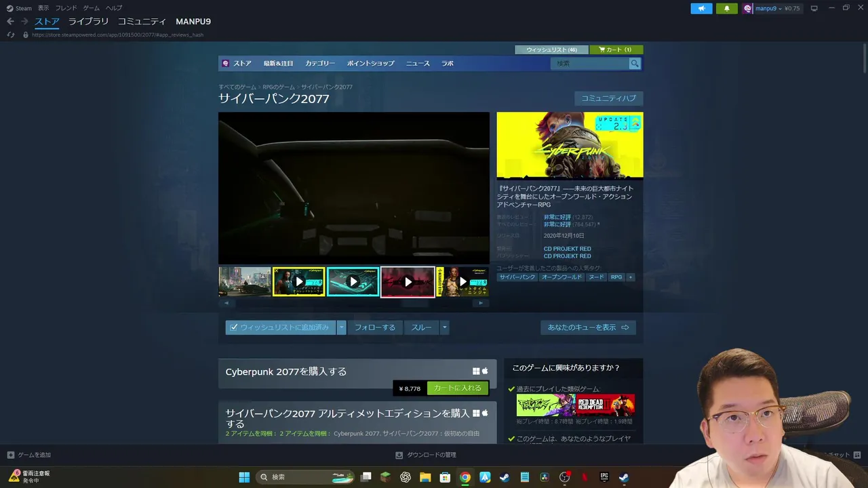Open the announcements megaphone button
868x488 pixels.
702,8
